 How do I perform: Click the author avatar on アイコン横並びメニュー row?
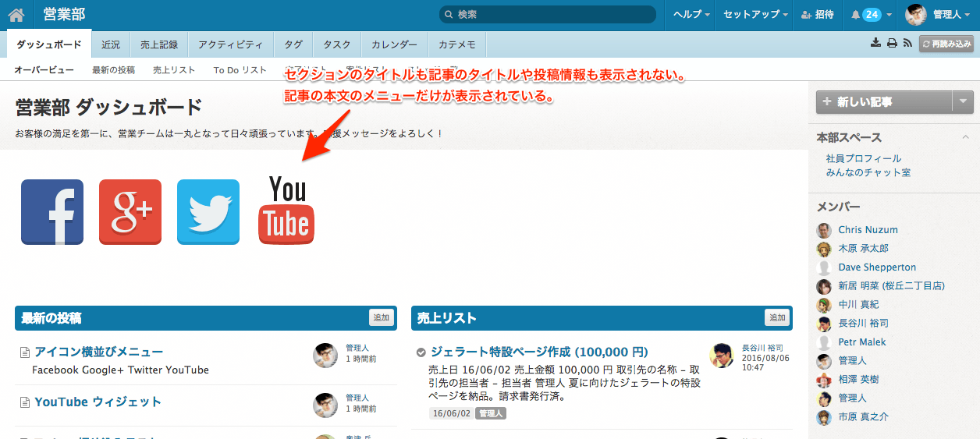325,356
